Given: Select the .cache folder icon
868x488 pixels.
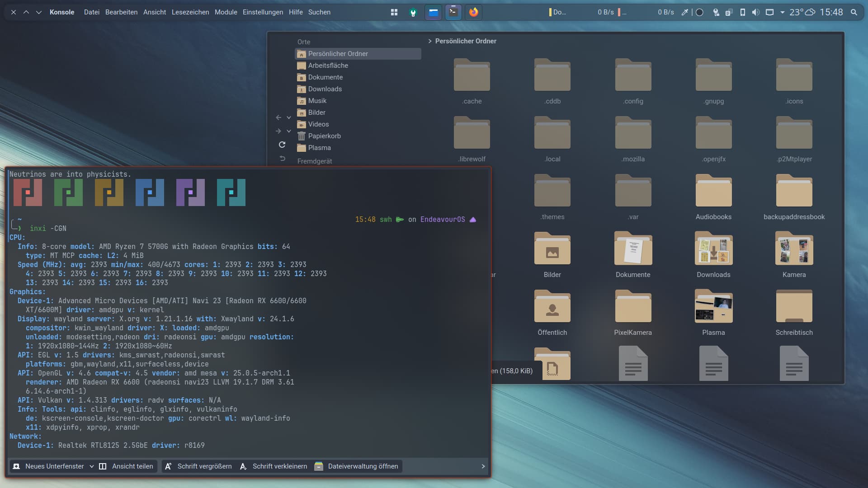Looking at the screenshot, I should coord(472,75).
